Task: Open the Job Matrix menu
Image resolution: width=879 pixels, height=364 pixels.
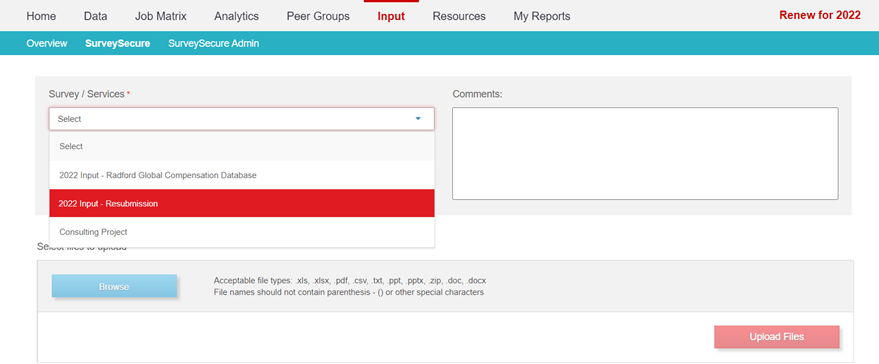Action: tap(161, 16)
